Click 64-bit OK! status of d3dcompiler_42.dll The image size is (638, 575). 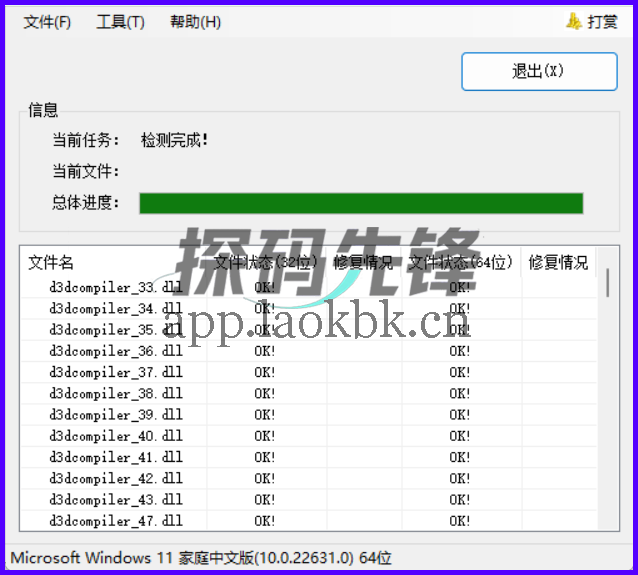[460, 478]
